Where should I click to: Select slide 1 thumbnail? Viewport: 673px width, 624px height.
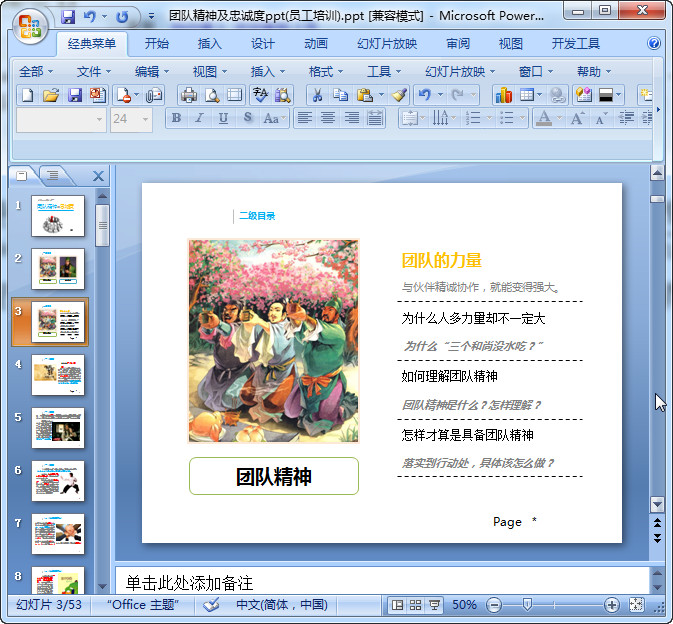58,216
